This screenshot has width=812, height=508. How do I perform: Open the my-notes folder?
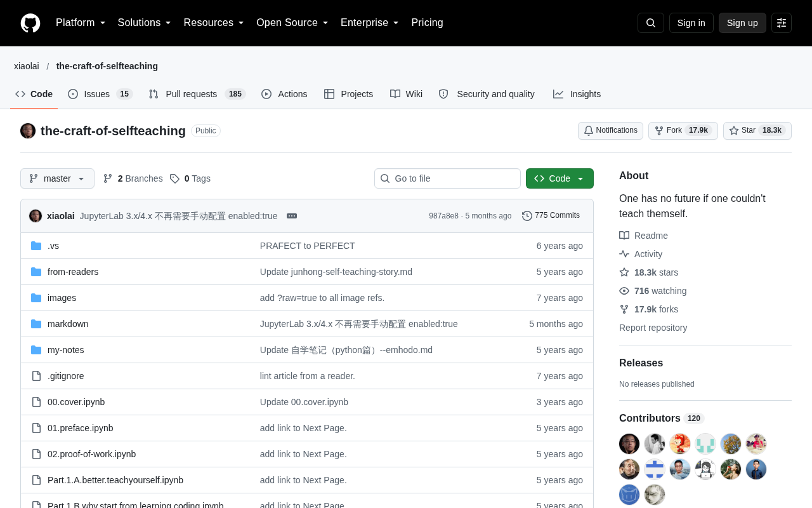[66, 350]
